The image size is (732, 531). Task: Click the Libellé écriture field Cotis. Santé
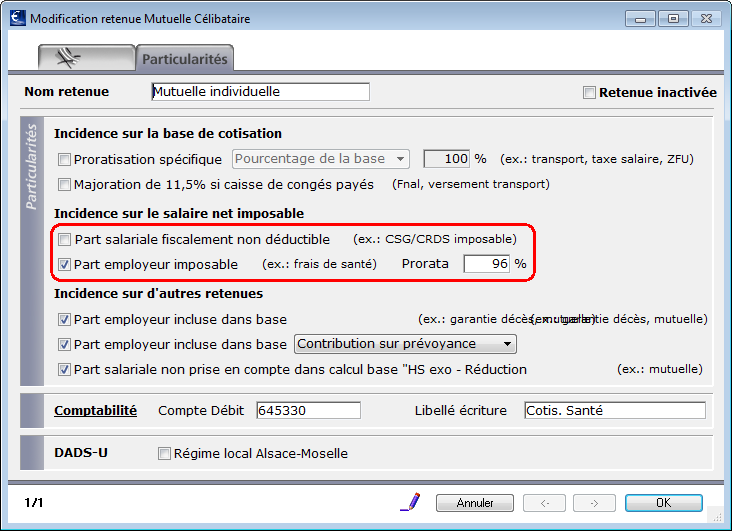point(615,411)
